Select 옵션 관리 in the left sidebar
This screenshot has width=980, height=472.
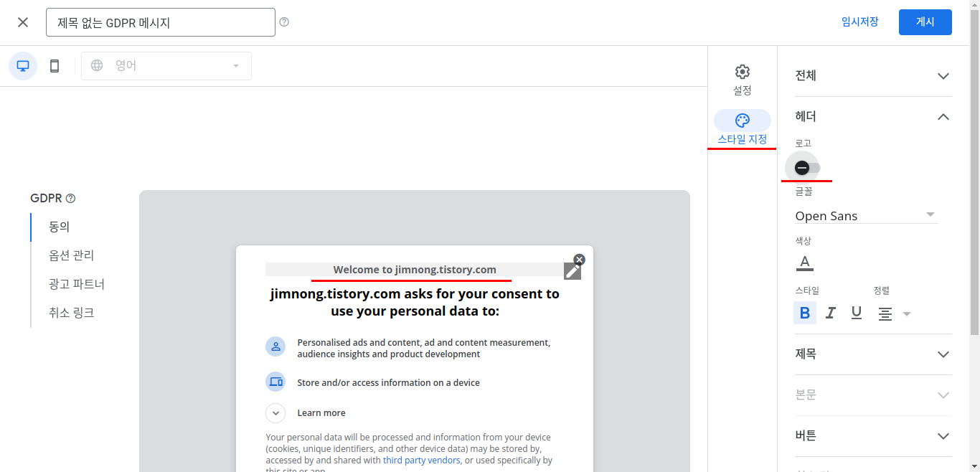72,255
